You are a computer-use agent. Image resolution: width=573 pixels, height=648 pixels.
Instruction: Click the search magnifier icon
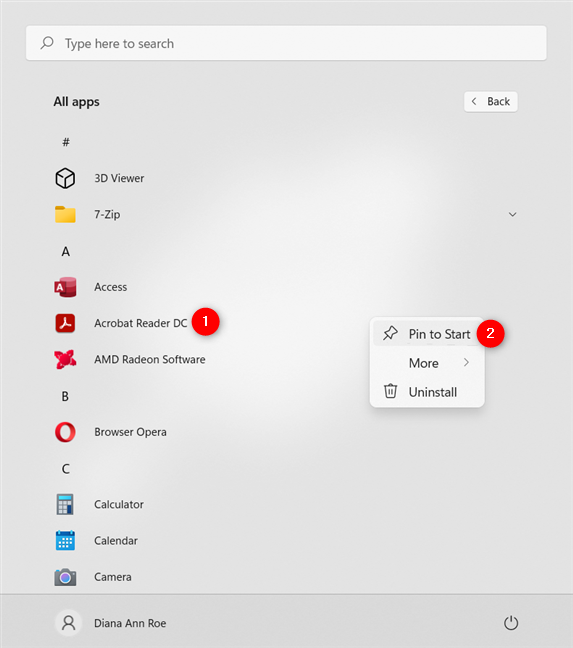point(47,43)
